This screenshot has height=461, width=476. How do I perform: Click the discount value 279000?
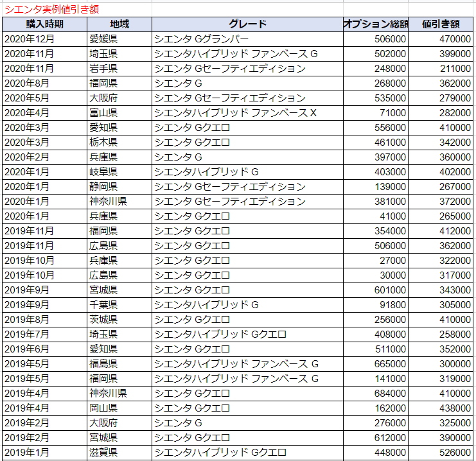point(441,98)
